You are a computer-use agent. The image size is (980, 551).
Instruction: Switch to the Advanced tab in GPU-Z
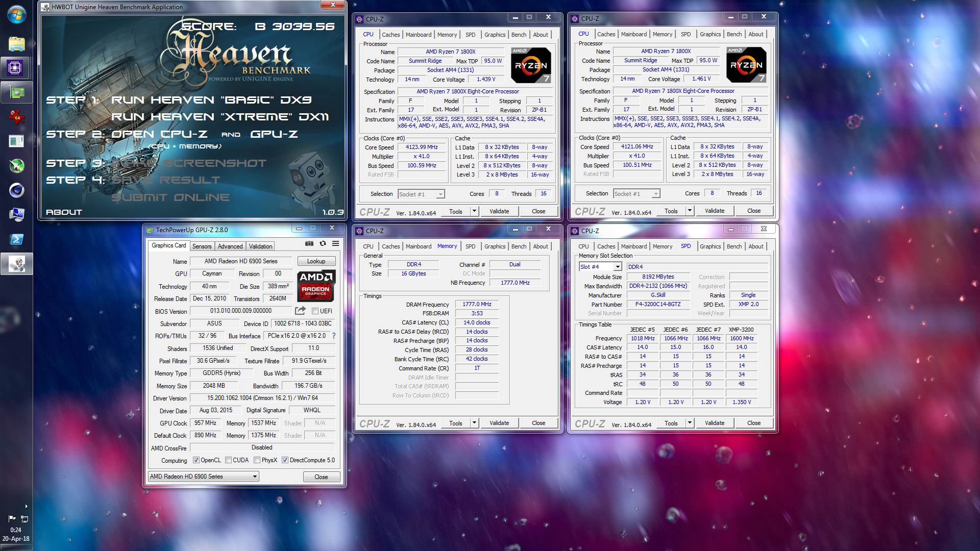point(230,246)
